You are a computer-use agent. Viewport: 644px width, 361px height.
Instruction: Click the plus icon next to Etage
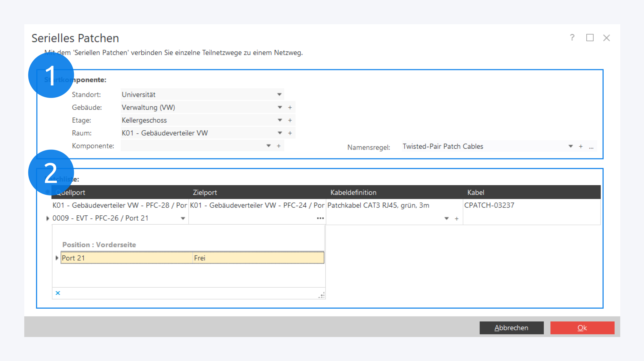point(290,120)
